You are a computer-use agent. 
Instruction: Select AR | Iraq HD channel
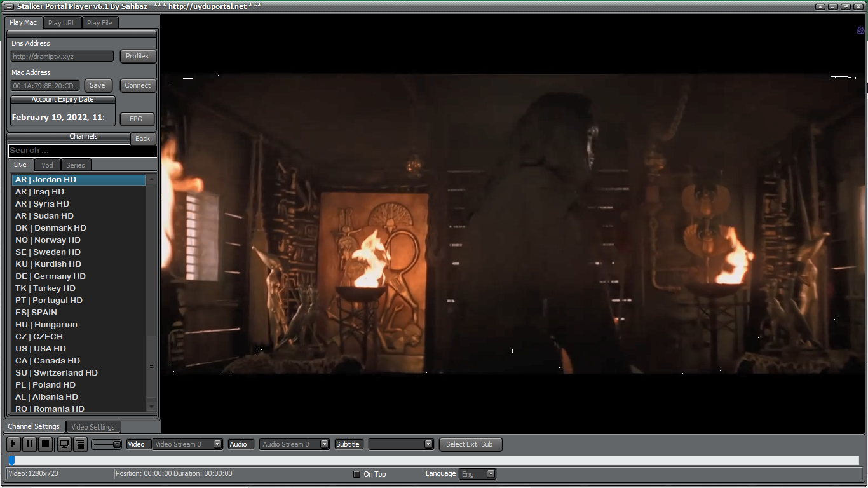79,192
